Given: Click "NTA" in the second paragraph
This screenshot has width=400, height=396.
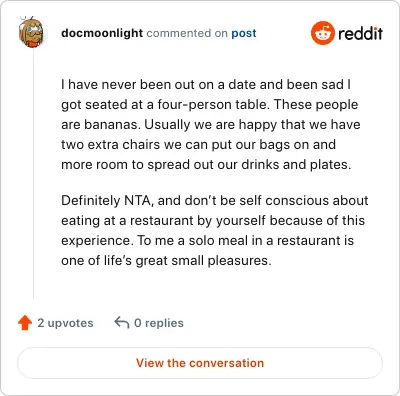Looking at the screenshot, I should coord(139,201).
